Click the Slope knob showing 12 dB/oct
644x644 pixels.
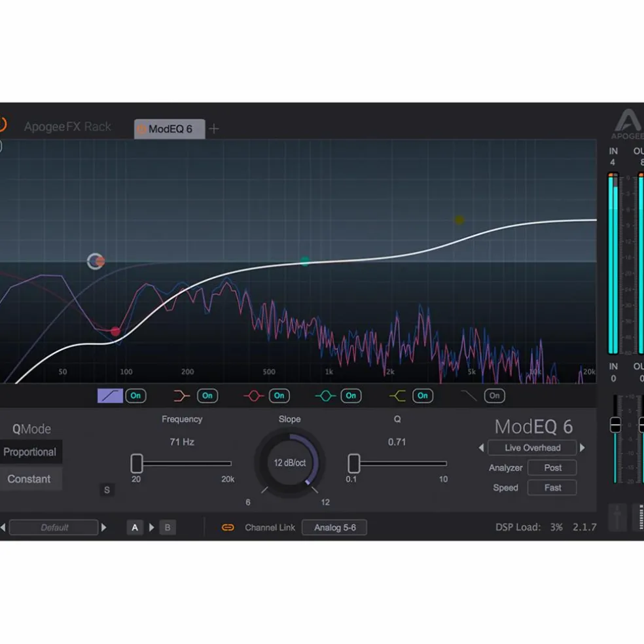[x=289, y=463]
